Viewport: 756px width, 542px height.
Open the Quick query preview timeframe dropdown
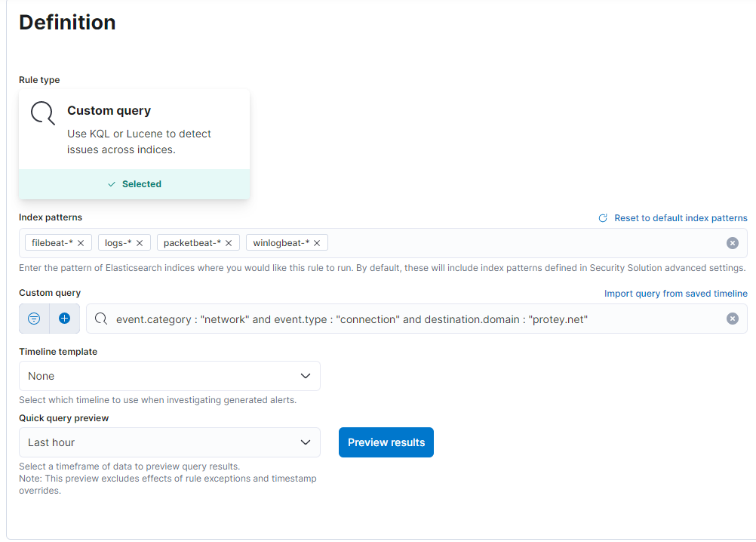pos(169,442)
